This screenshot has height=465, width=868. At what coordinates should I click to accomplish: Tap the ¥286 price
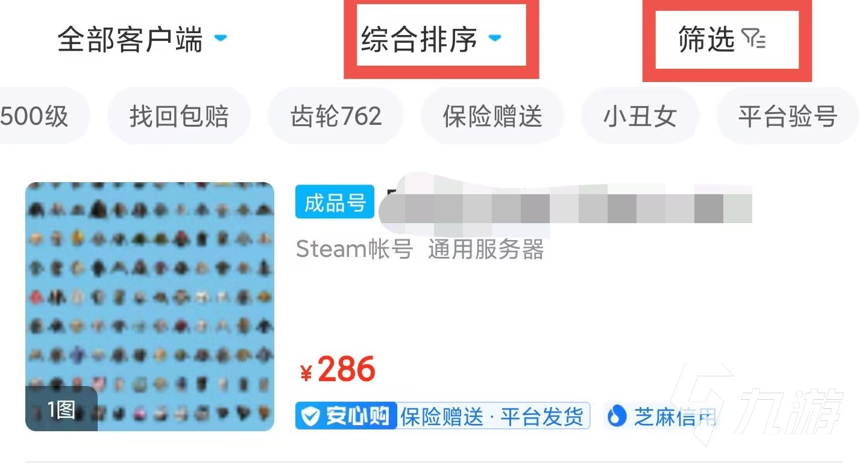click(x=338, y=369)
